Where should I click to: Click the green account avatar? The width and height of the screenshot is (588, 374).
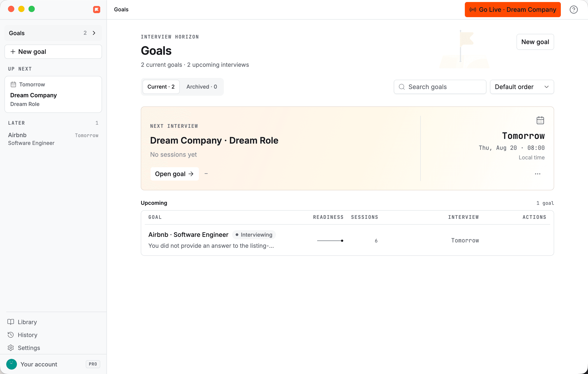[x=12, y=364]
